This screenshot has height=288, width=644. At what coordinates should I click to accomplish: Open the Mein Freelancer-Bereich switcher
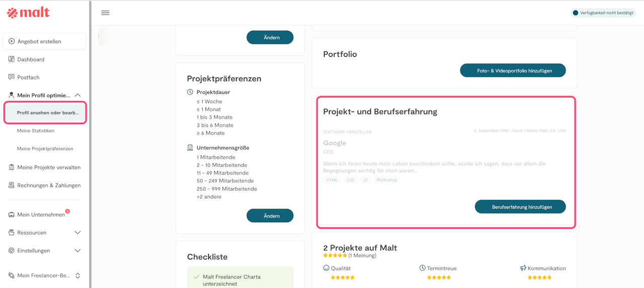click(77, 275)
